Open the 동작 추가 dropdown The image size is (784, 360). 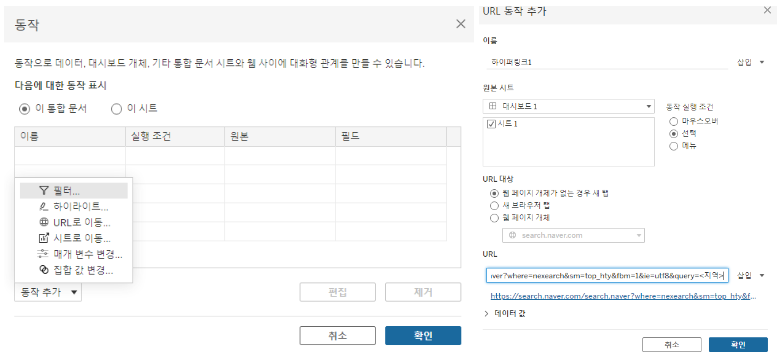pos(48,292)
